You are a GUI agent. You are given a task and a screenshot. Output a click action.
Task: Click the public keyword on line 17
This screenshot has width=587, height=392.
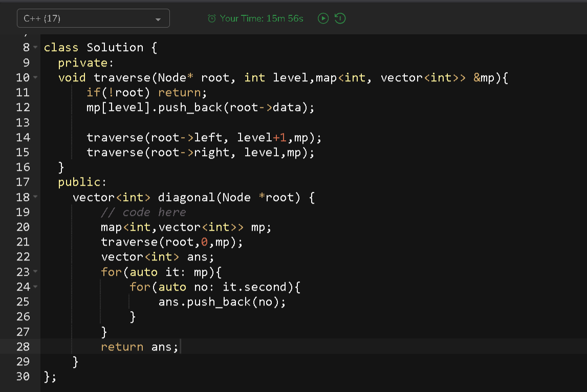tap(80, 182)
